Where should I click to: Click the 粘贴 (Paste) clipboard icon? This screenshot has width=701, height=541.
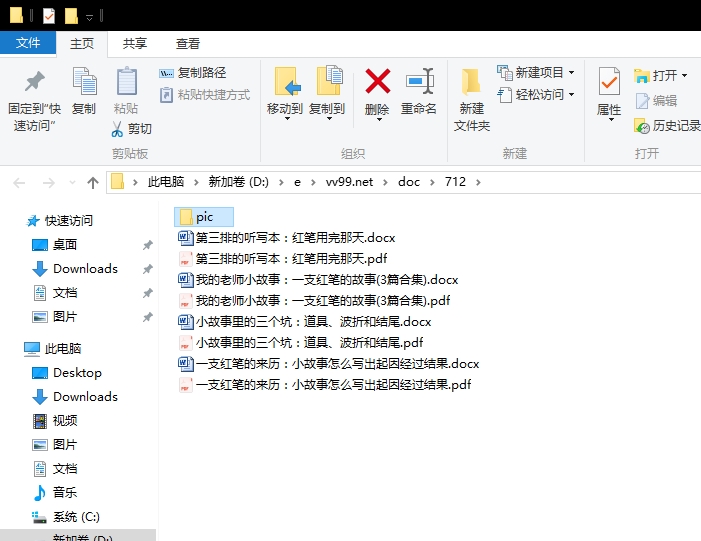(126, 81)
